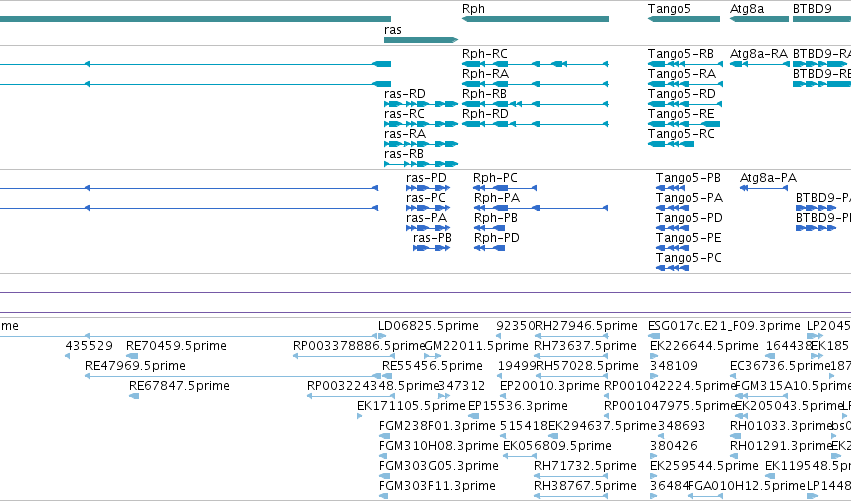Select transcript Rph-RA
The width and height of the screenshot is (851, 501).
coord(485,74)
